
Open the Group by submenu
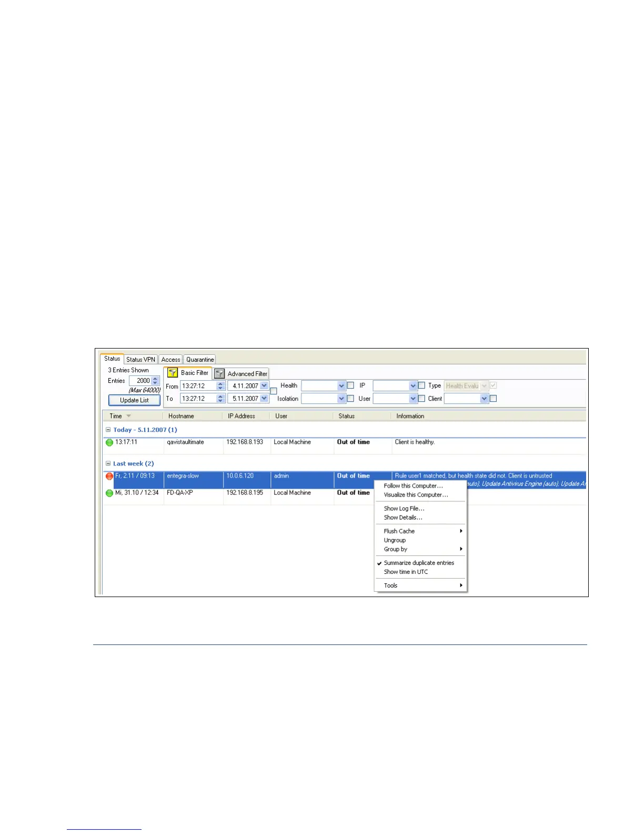420,549
